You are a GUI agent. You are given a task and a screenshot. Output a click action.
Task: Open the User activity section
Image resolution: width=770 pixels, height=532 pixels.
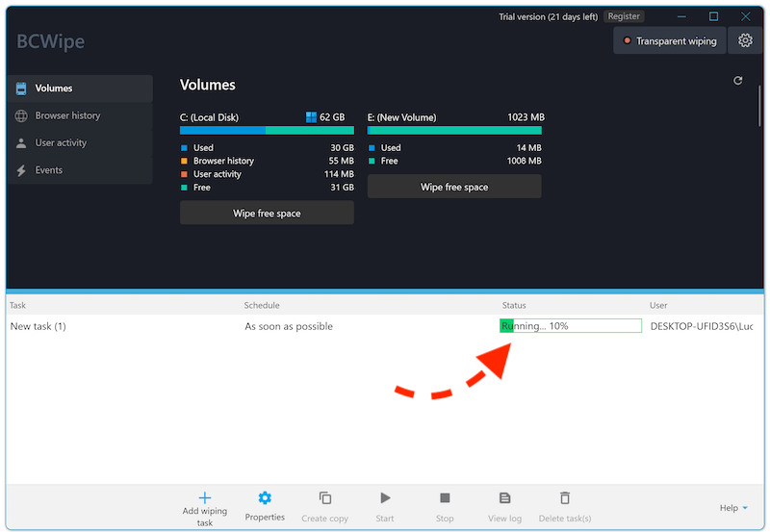(61, 143)
